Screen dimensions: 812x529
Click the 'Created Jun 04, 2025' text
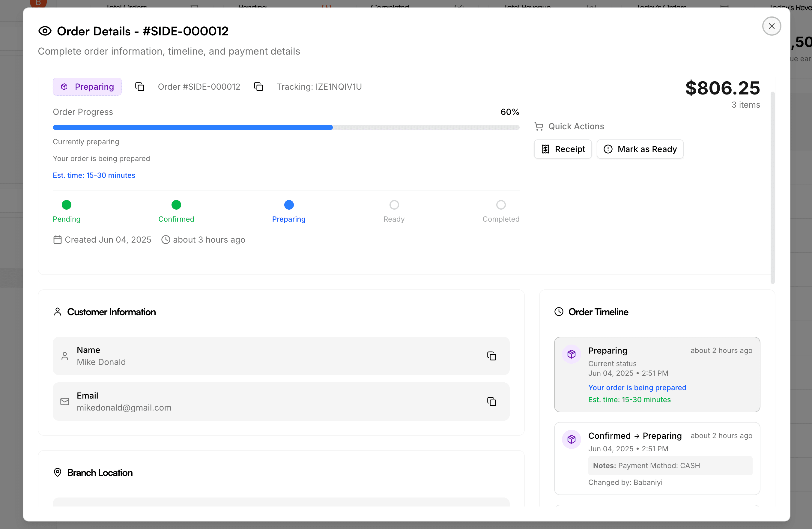(108, 240)
